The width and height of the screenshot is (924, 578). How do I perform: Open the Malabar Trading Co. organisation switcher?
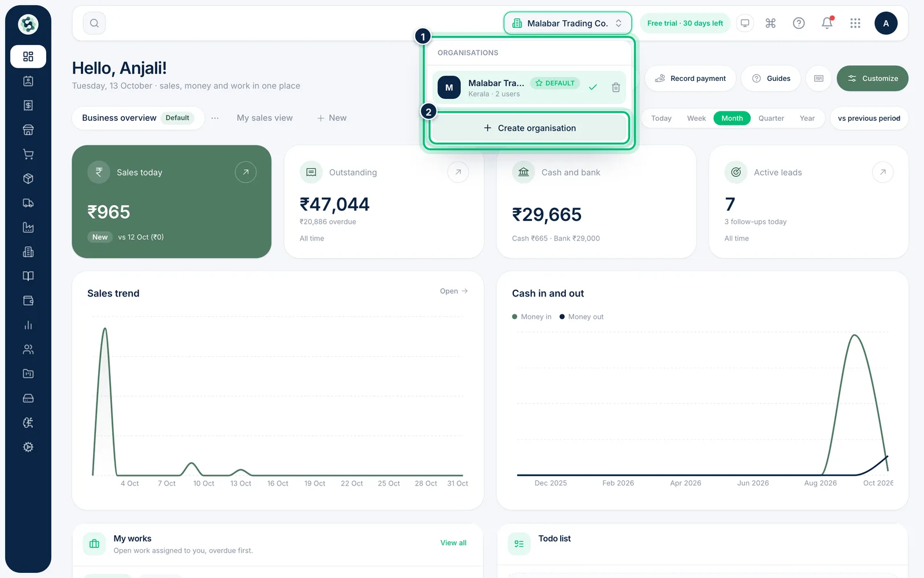[x=568, y=23]
